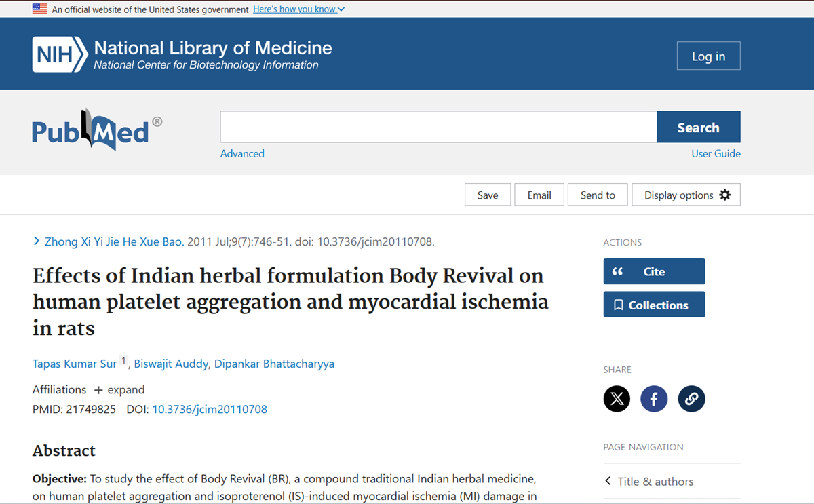Share the article on X
This screenshot has height=504, width=814.
(617, 399)
